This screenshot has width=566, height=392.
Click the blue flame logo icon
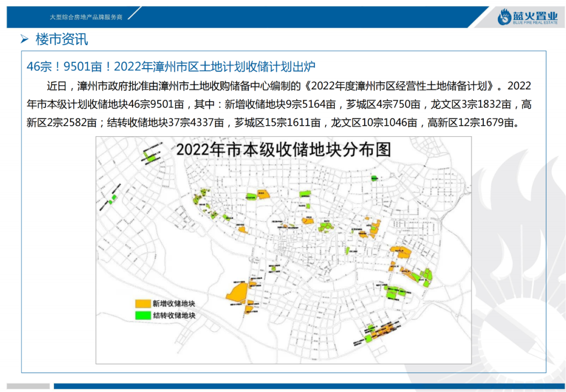pos(505,17)
